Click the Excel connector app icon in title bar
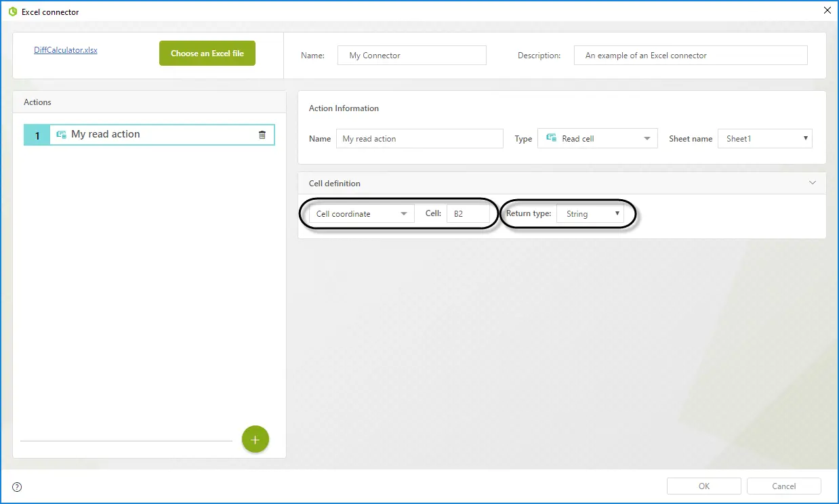 [12, 12]
